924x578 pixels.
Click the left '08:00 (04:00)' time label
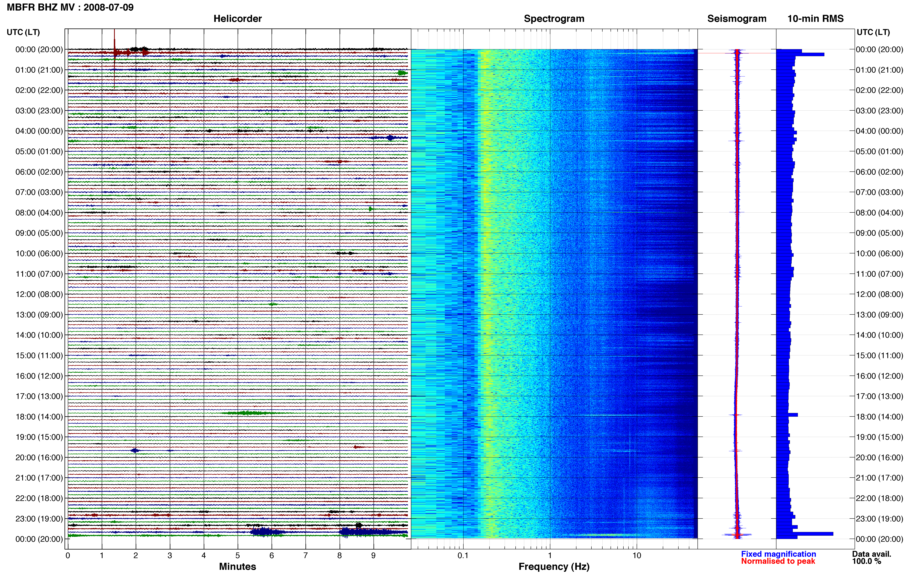(x=39, y=213)
